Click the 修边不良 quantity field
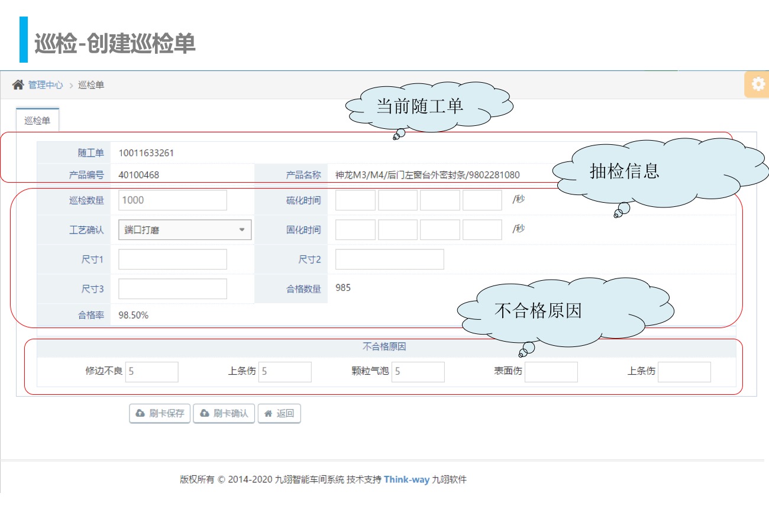This screenshot has width=769, height=532. [x=151, y=372]
